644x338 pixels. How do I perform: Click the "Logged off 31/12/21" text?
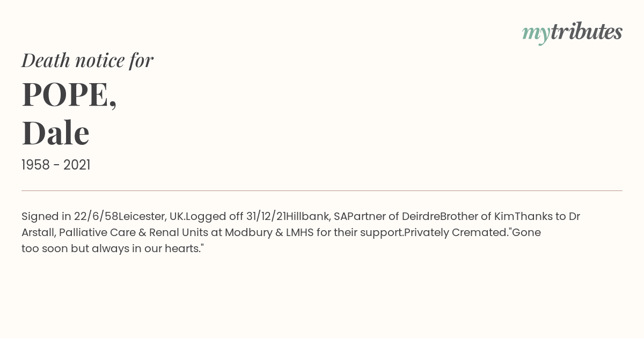tap(236, 216)
